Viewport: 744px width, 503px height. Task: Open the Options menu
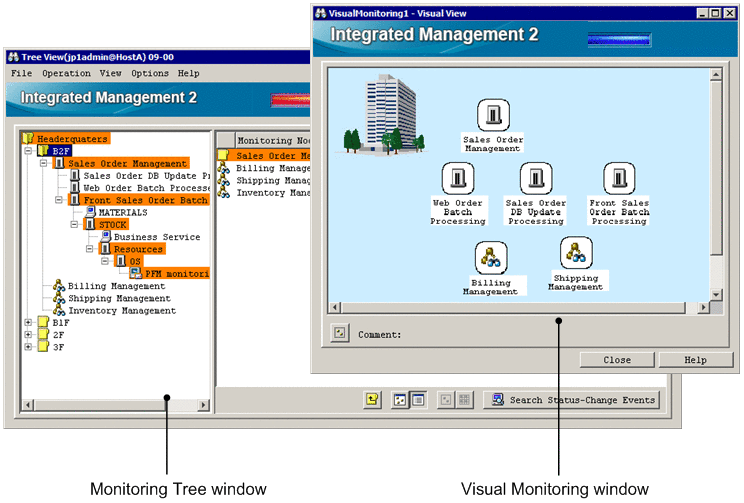pos(149,73)
